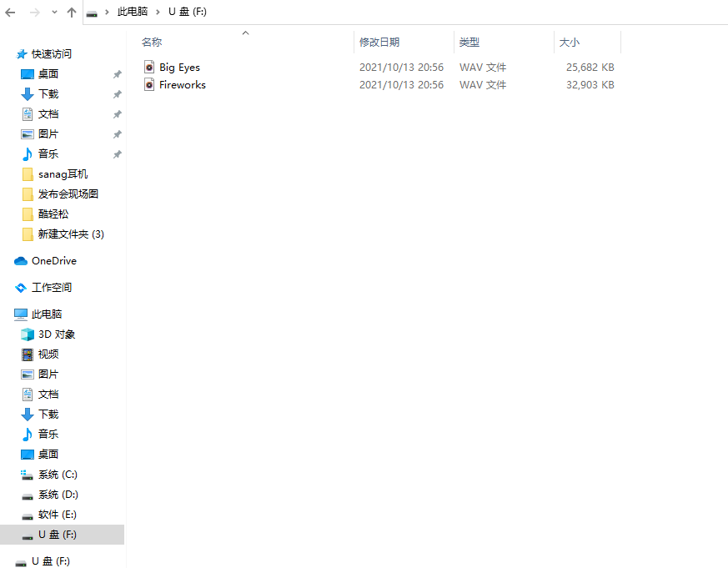Viewport: 728px width, 568px height.
Task: Click modified date of Fireworks row
Action: coord(402,85)
